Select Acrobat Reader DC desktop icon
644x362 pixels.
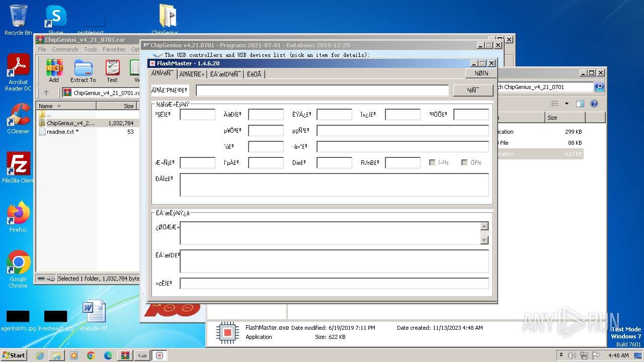(18, 73)
